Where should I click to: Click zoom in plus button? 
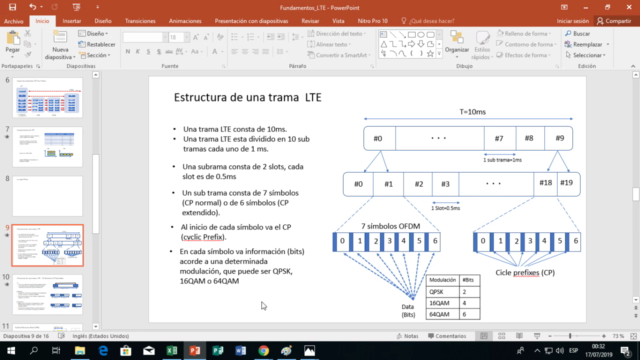[604, 336]
